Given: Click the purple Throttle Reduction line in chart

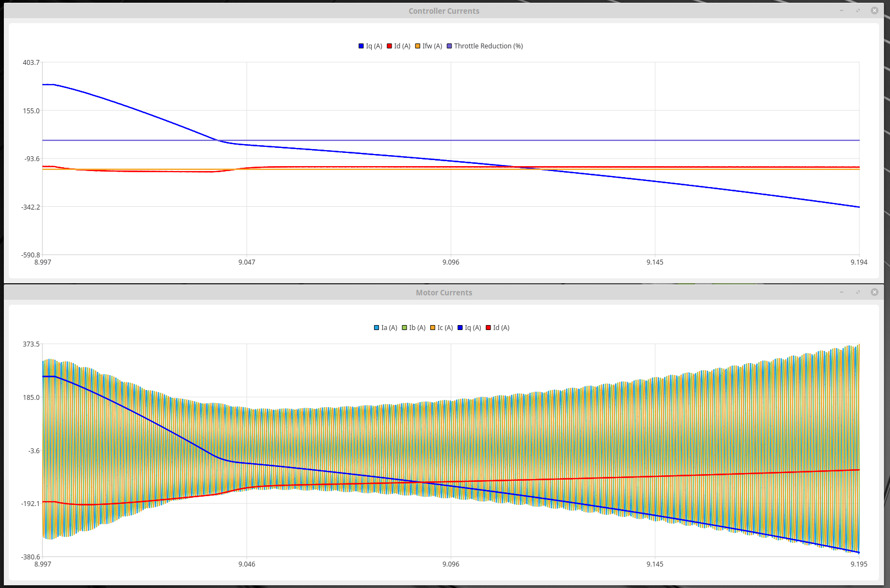Looking at the screenshot, I should point(550,140).
